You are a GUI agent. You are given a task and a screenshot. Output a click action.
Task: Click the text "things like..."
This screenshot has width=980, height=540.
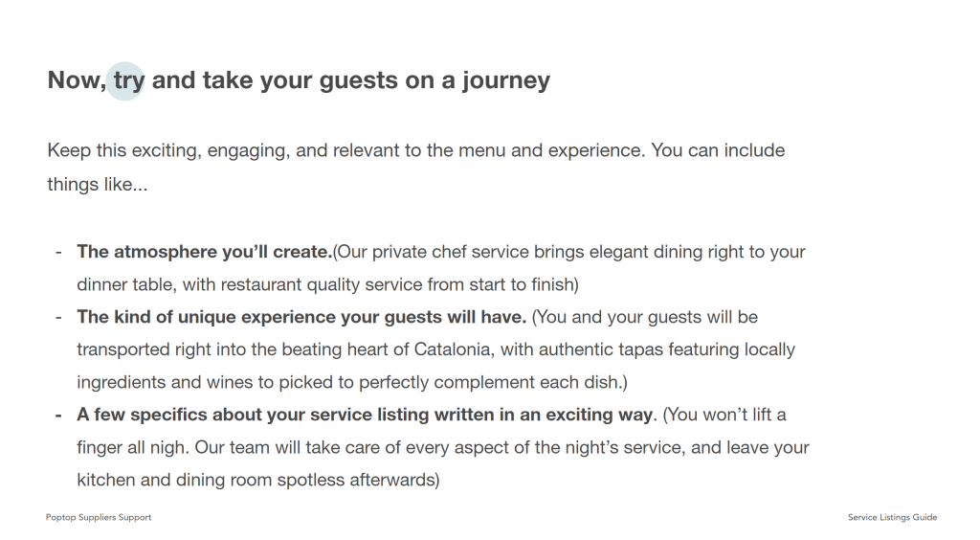point(98,184)
